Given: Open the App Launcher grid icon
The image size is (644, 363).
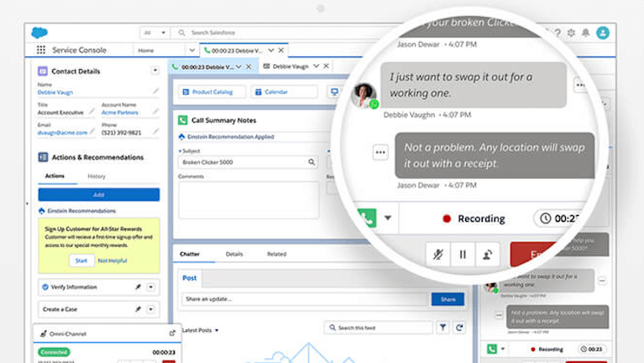Looking at the screenshot, I should pos(40,50).
